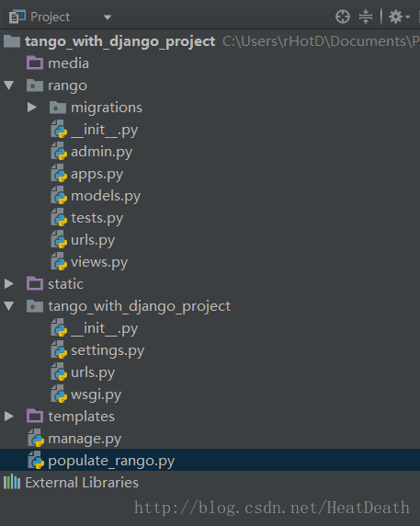
Task: Click the scroll from source target icon
Action: (343, 17)
